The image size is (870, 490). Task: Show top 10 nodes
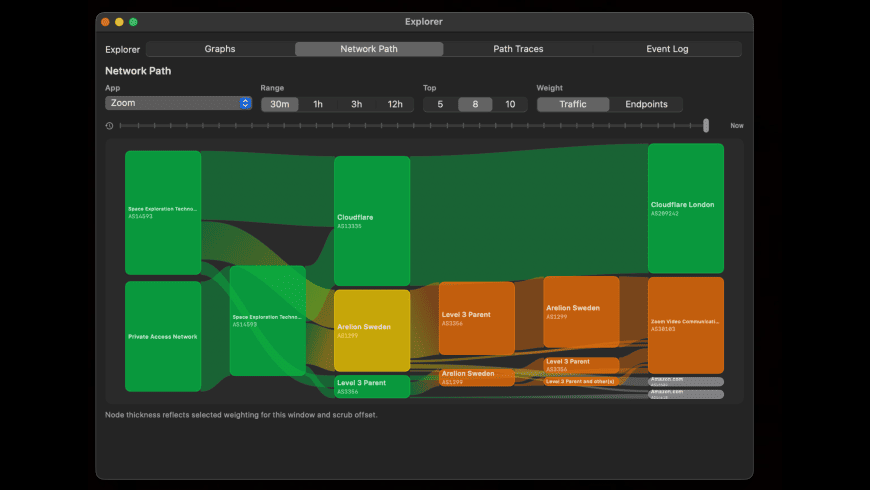(x=510, y=104)
